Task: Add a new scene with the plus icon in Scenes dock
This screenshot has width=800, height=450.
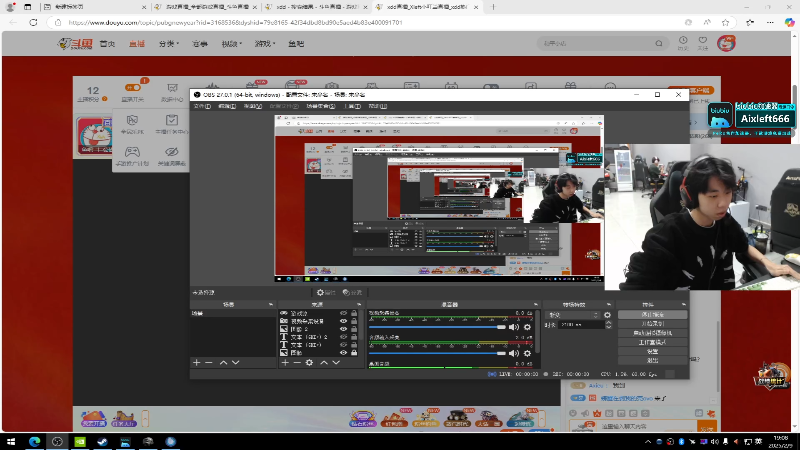Action: (196, 362)
